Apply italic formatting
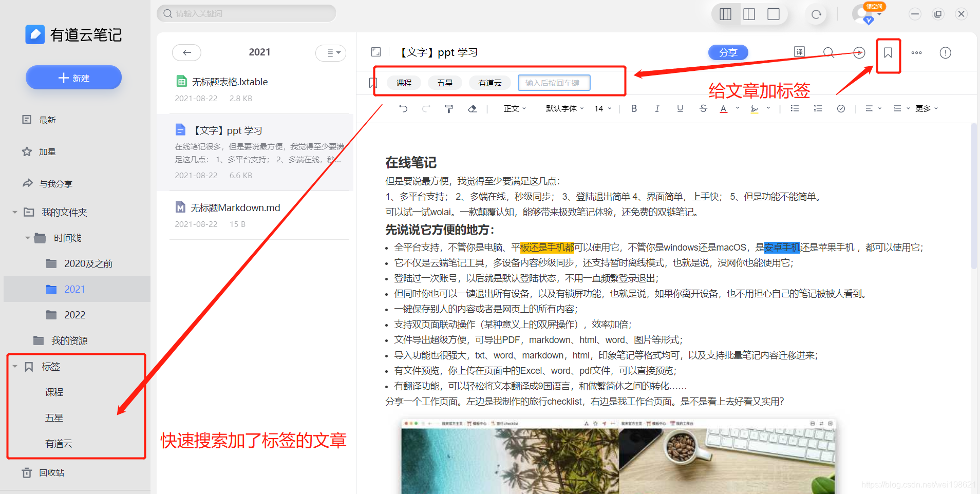980x494 pixels. 657,108
